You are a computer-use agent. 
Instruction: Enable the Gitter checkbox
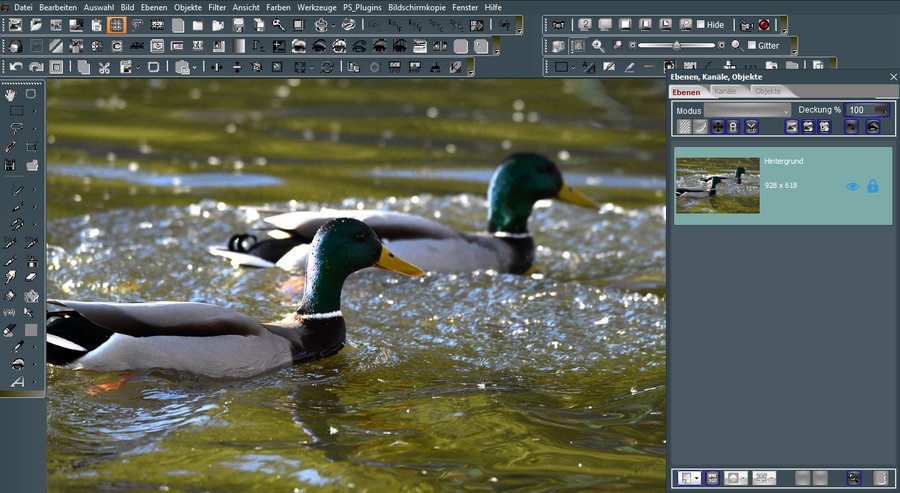751,46
